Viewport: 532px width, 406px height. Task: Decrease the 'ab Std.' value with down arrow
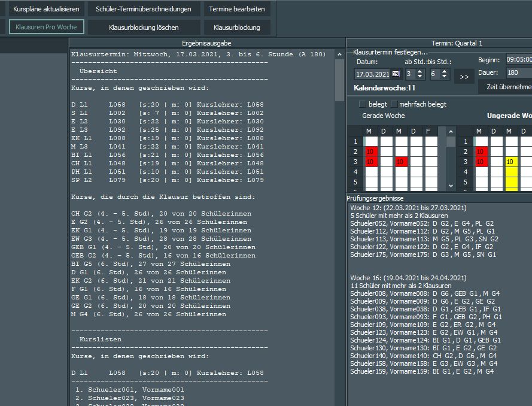point(420,77)
